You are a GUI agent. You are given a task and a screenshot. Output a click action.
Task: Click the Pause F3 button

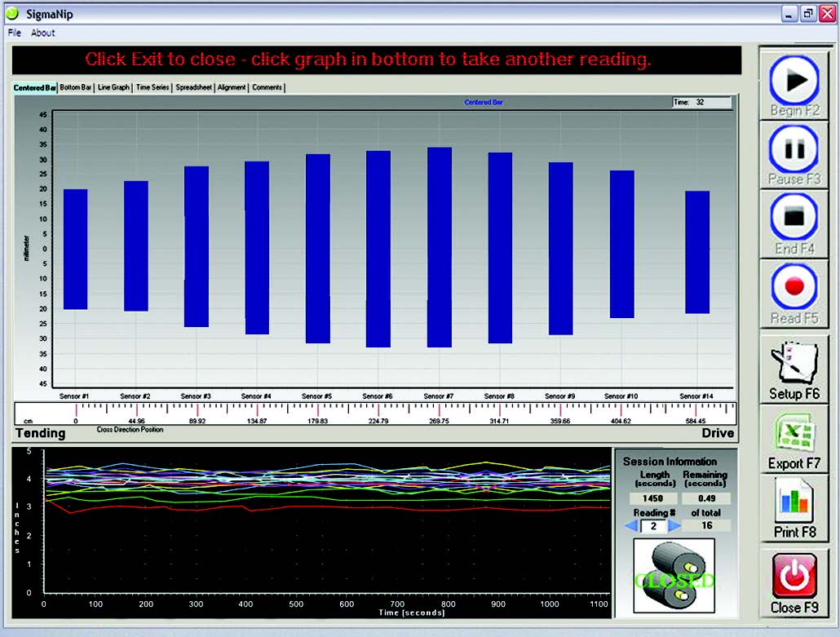795,149
